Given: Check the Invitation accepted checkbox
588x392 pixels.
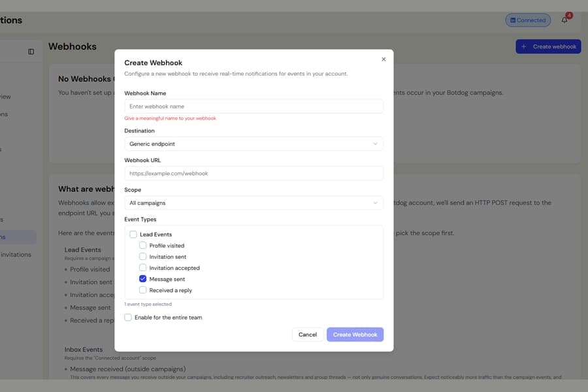Looking at the screenshot, I should click(143, 268).
